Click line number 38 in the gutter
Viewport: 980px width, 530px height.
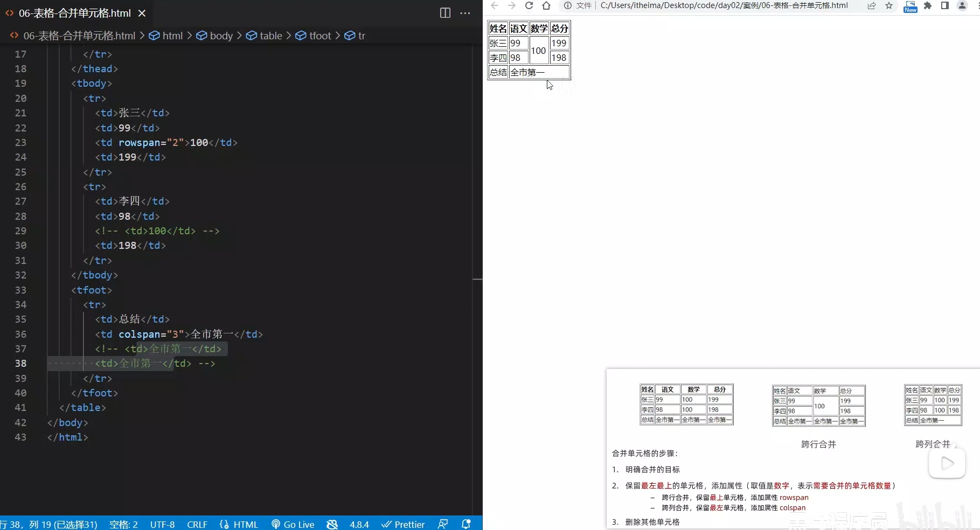[x=20, y=364]
